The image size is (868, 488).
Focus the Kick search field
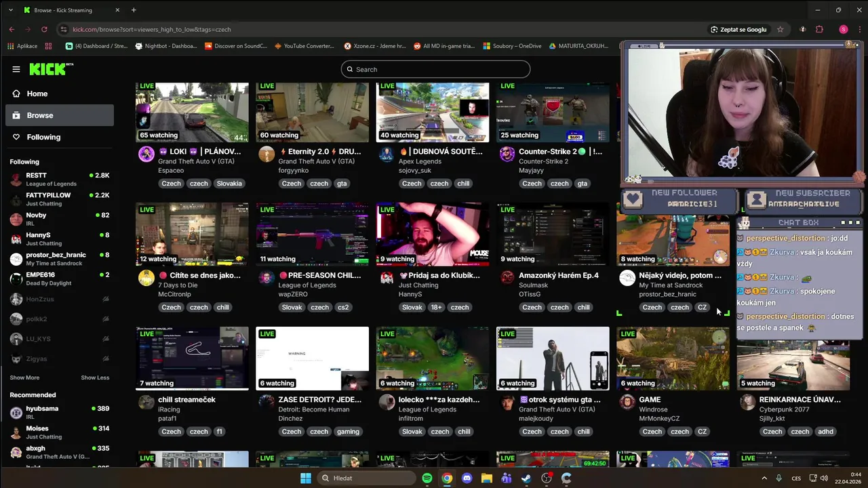pyautogui.click(x=435, y=69)
